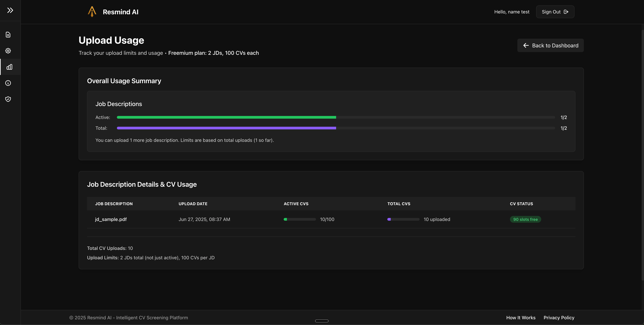The height and width of the screenshot is (325, 644).
Task: Click the CV STATUS column header
Action: pos(521,204)
